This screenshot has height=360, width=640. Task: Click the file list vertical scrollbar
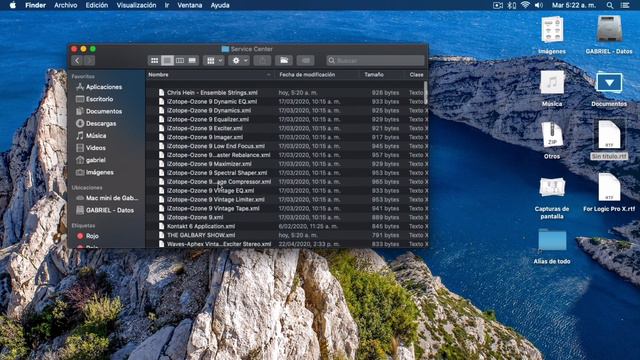click(426, 92)
